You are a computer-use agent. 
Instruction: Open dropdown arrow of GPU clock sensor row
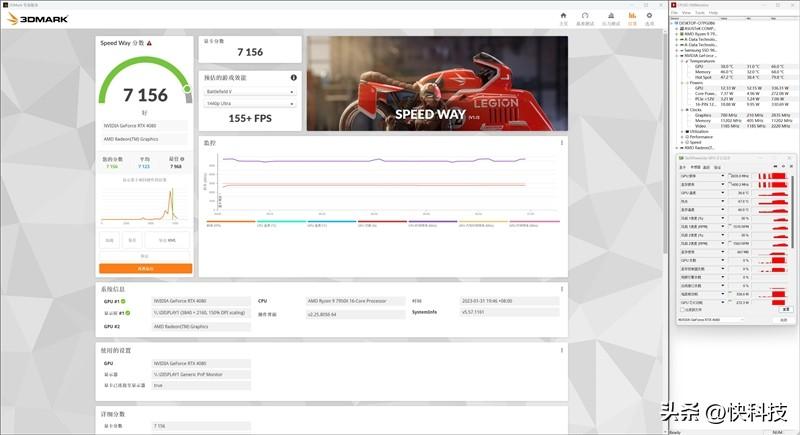[722, 176]
